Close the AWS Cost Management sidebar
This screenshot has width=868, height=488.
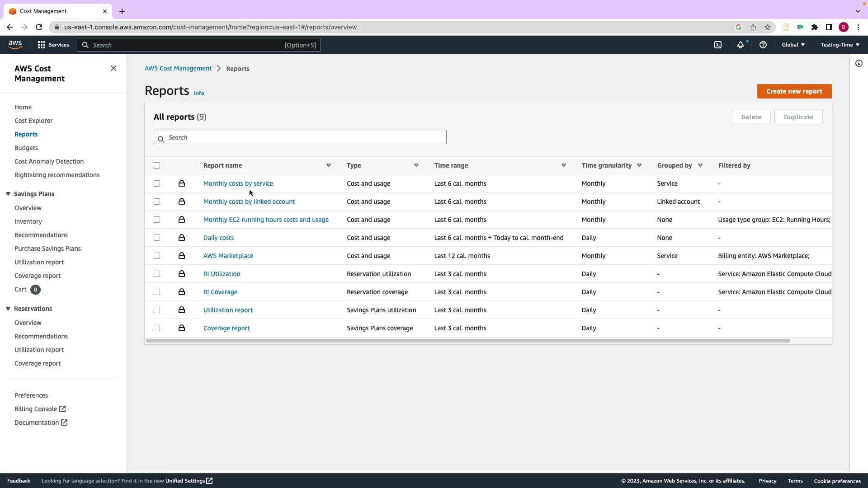pos(113,68)
